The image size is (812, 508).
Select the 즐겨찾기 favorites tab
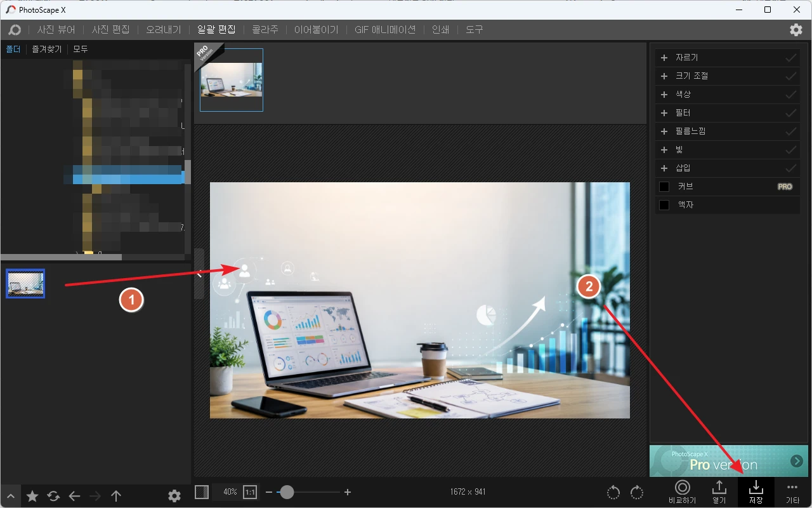pos(47,49)
